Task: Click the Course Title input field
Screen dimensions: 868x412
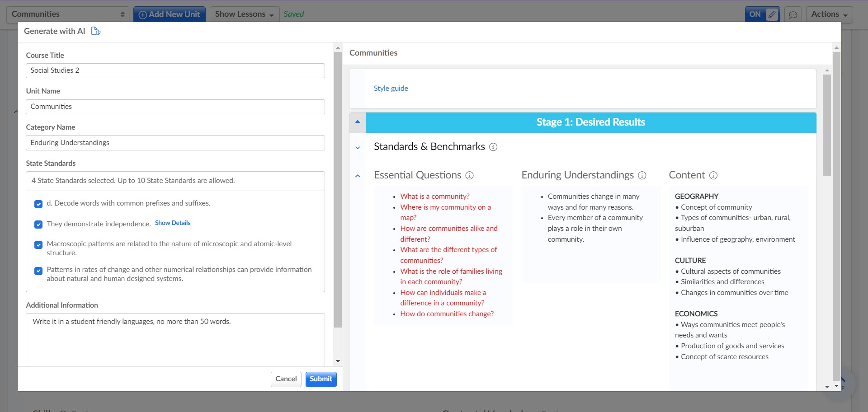Action: [175, 70]
